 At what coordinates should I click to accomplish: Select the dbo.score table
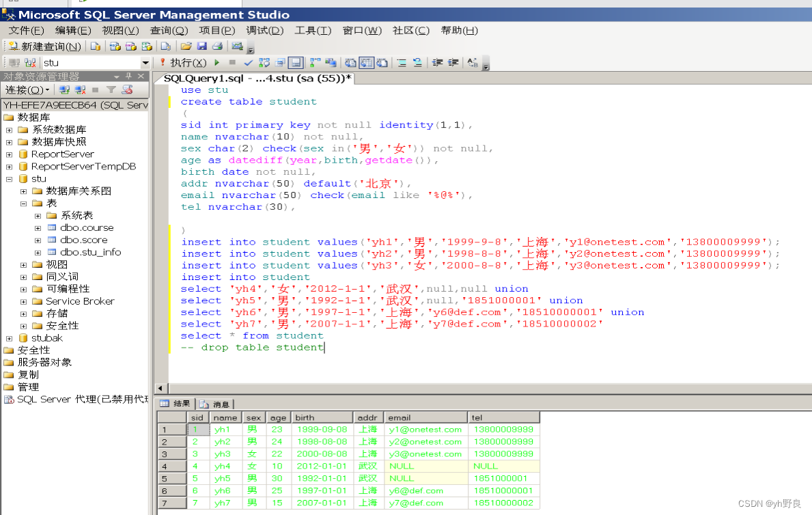click(83, 240)
